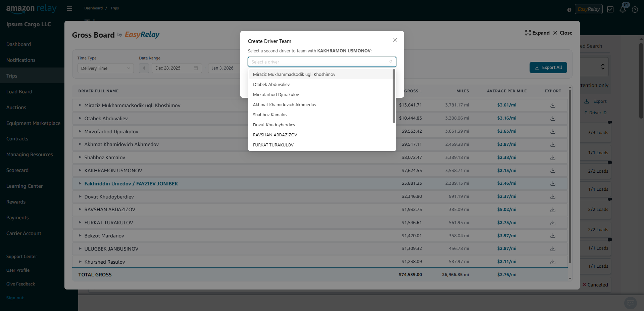Image resolution: width=644 pixels, height=311 pixels.
Task: Open the Time Type dropdown
Action: [105, 68]
